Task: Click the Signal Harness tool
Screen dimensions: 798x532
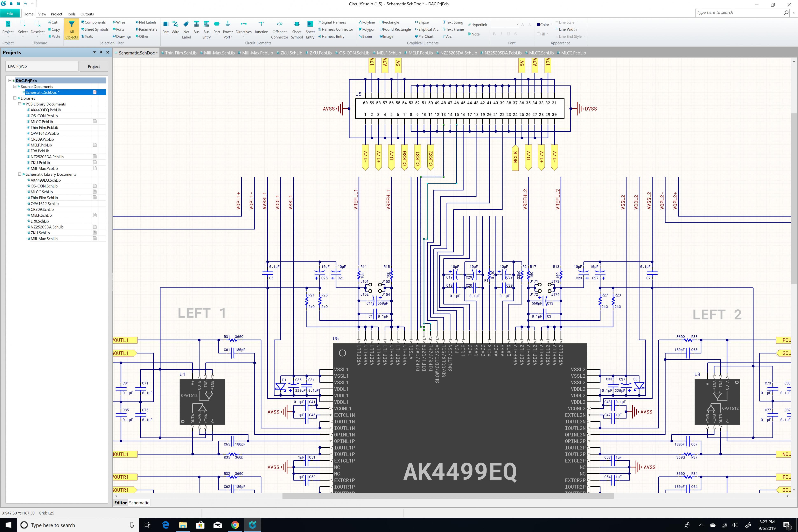Action: (x=332, y=22)
